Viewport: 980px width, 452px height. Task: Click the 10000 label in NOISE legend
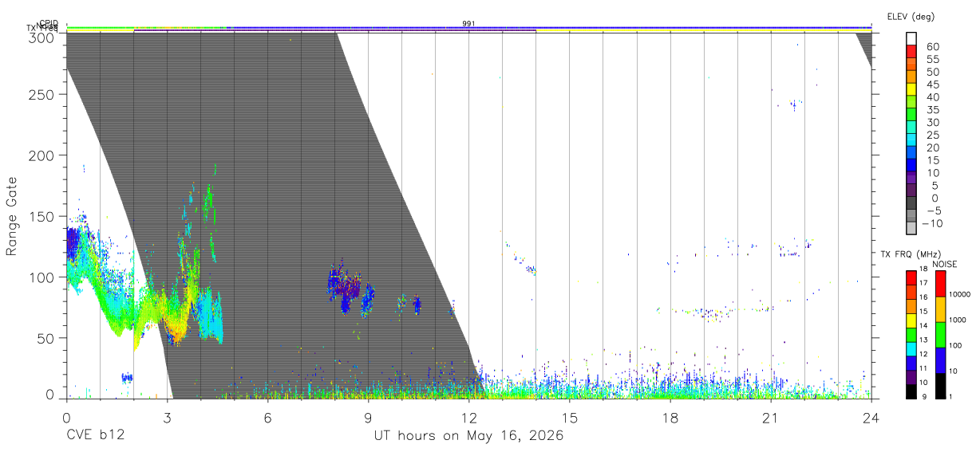coord(959,294)
